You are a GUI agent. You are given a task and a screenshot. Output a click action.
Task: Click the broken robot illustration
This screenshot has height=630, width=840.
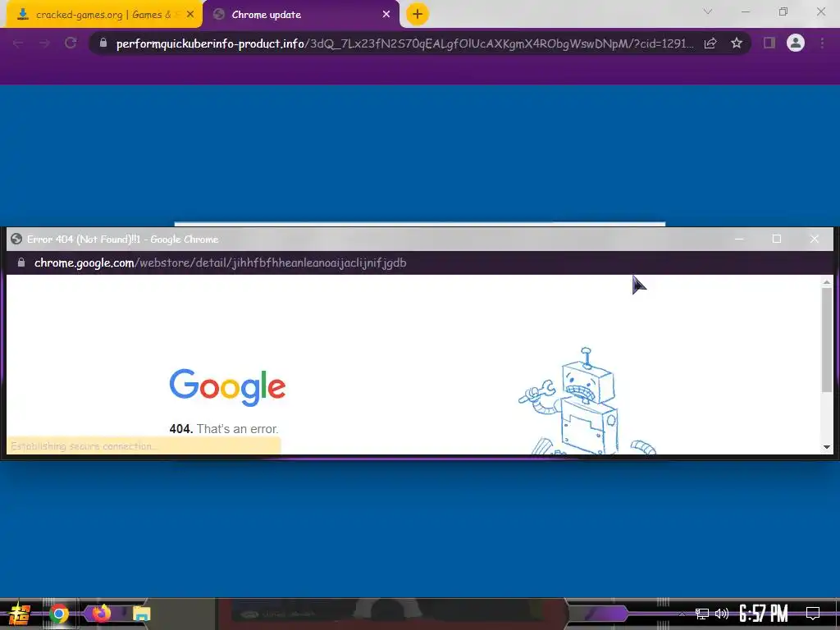[587, 400]
